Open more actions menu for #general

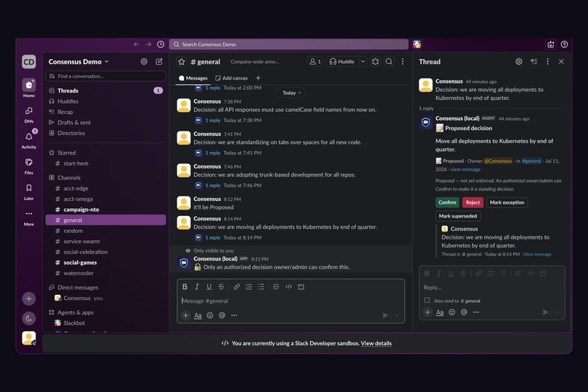403,61
